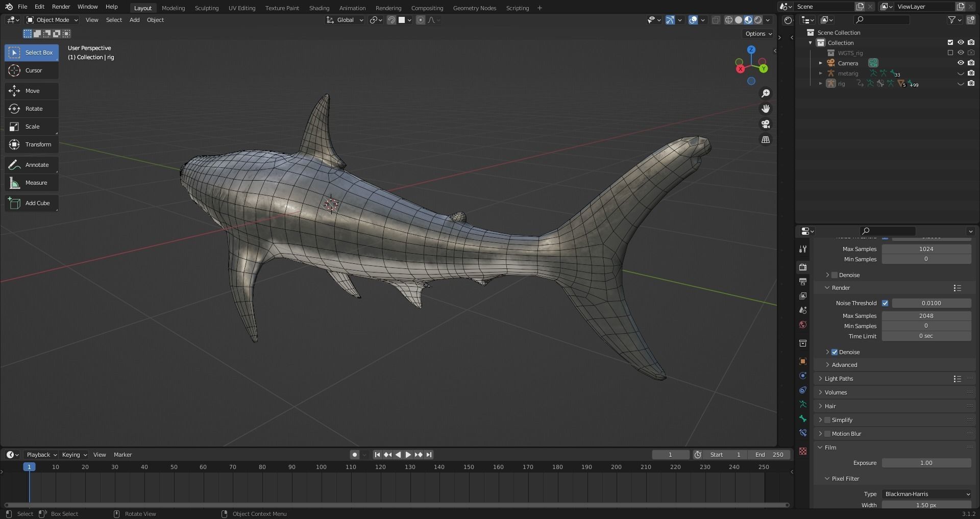Switch perspective/orthographic grid icon
Screen dimensions: 980x519
click(766, 139)
